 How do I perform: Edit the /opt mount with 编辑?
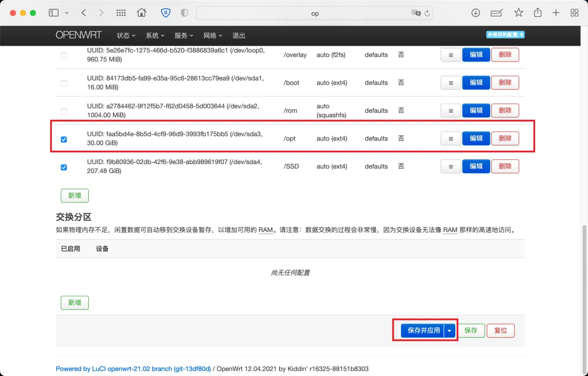pyautogui.click(x=476, y=138)
